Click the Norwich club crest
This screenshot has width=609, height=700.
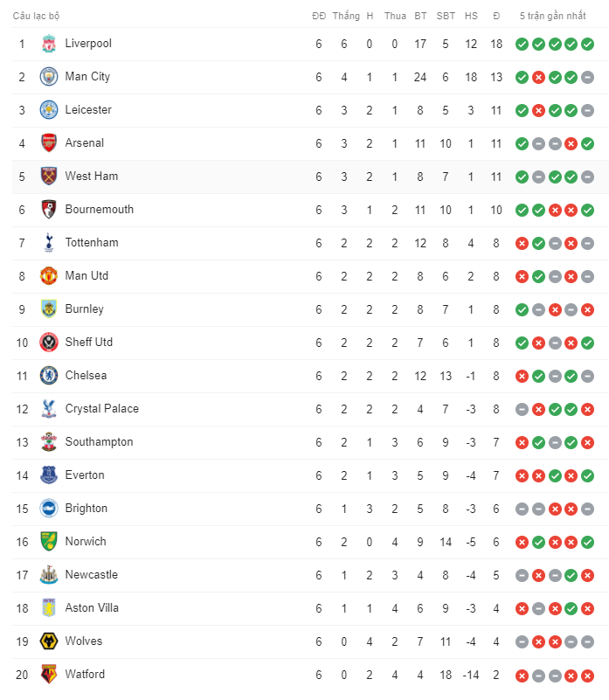click(x=49, y=542)
